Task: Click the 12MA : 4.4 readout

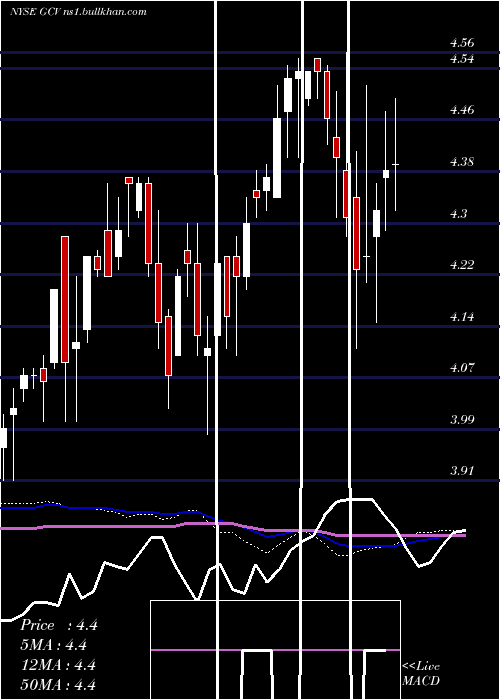Action: pos(58,665)
